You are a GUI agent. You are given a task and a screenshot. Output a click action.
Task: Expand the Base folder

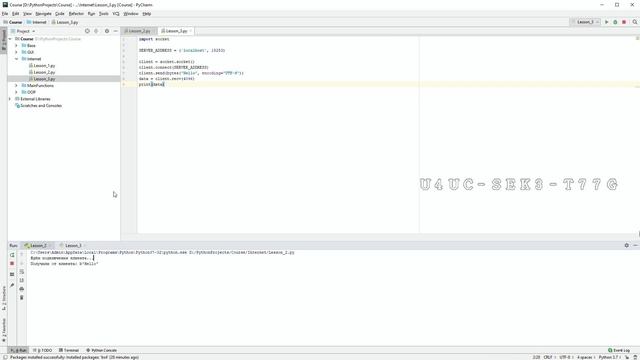click(16, 46)
